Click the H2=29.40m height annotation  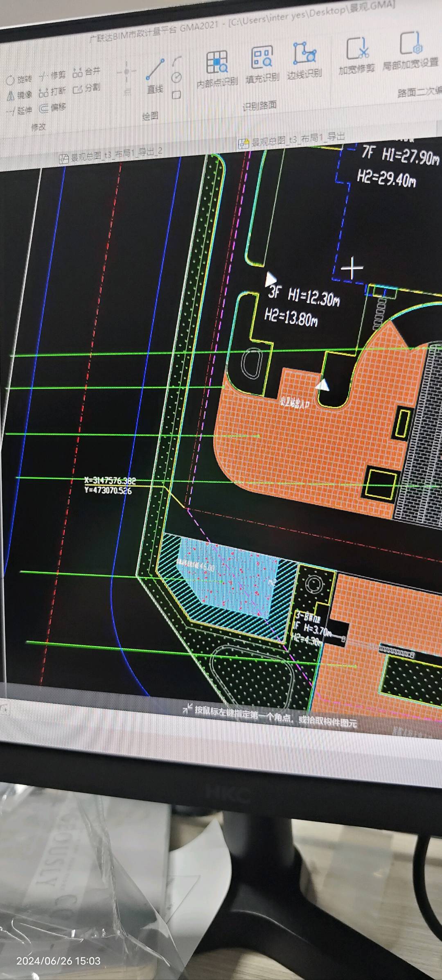tap(386, 178)
